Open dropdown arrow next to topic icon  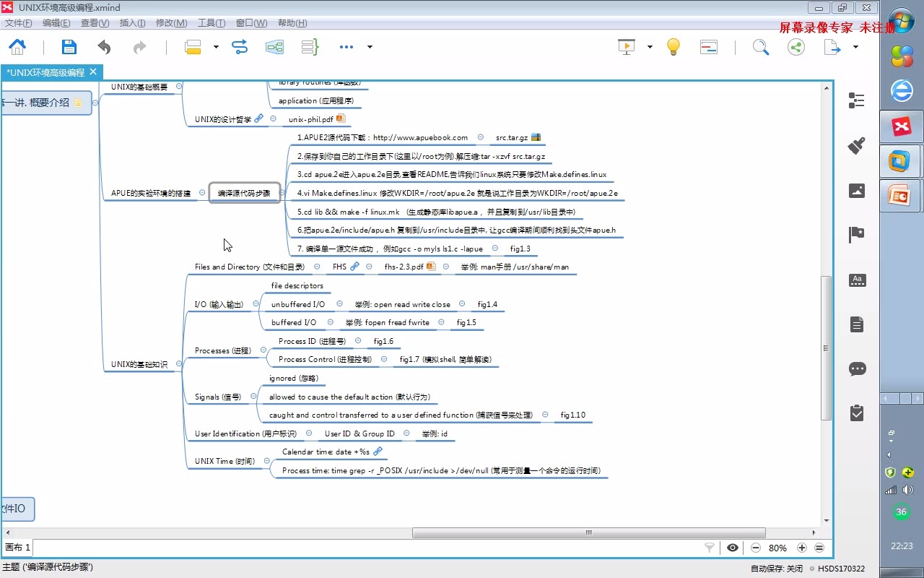tap(216, 47)
